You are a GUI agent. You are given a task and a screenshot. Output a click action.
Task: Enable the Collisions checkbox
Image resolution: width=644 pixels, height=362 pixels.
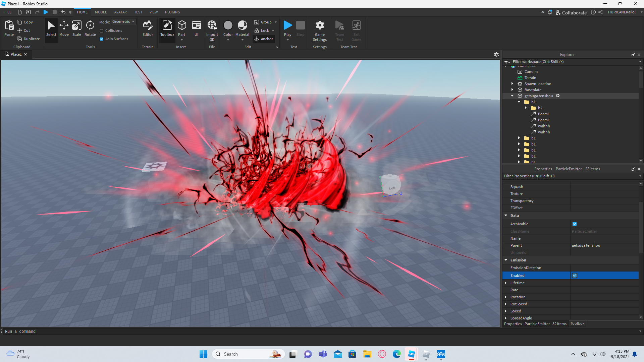tap(102, 31)
